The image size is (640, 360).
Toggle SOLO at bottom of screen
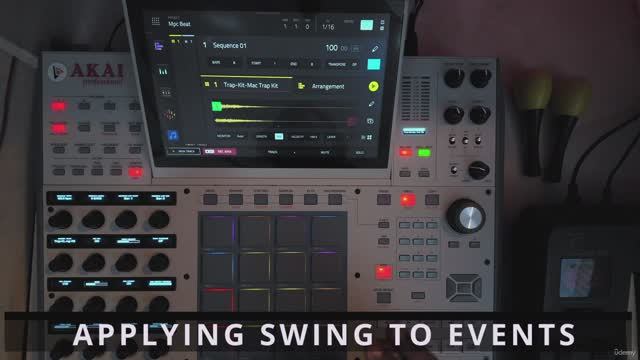(359, 153)
